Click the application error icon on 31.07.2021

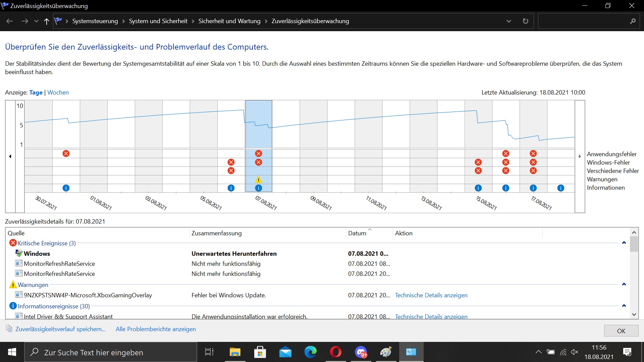(66, 154)
